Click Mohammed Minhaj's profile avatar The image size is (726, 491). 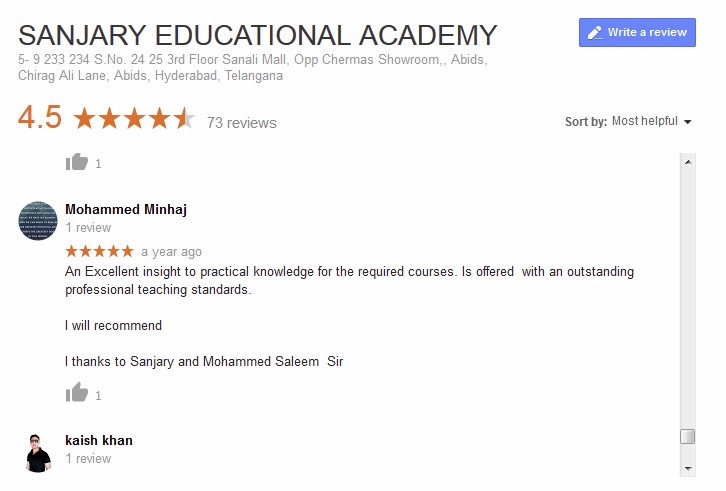click(x=38, y=220)
